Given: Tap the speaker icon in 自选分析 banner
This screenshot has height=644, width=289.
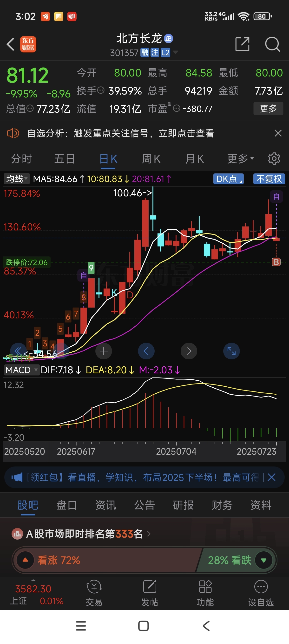Looking at the screenshot, I should pyautogui.click(x=13, y=133).
